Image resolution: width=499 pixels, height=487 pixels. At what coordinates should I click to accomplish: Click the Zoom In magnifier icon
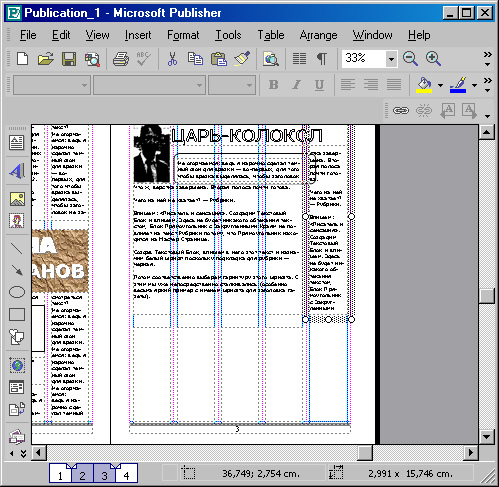click(433, 59)
